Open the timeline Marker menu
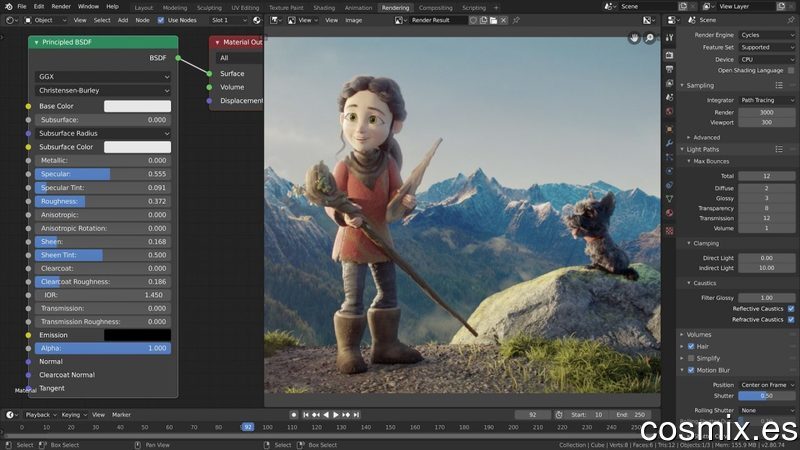Viewport: 800px width, 450px height. click(x=121, y=415)
